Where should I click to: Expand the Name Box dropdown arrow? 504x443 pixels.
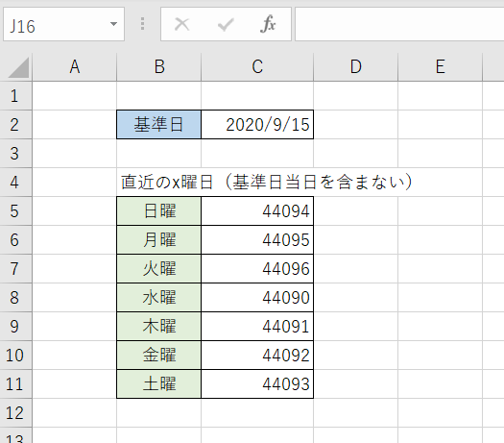(x=113, y=24)
